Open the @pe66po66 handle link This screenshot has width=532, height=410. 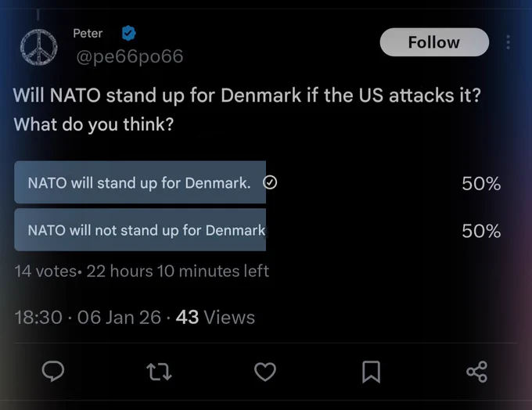(130, 56)
